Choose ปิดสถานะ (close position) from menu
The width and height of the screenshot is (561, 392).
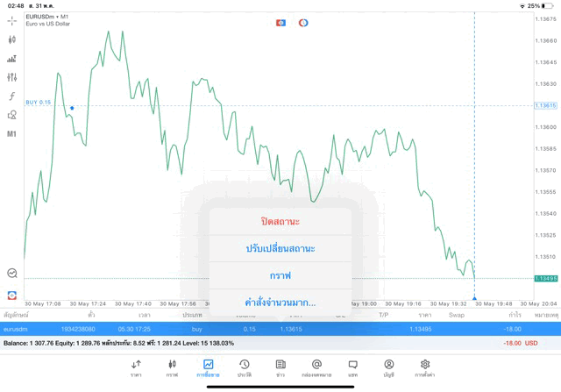[x=280, y=221]
